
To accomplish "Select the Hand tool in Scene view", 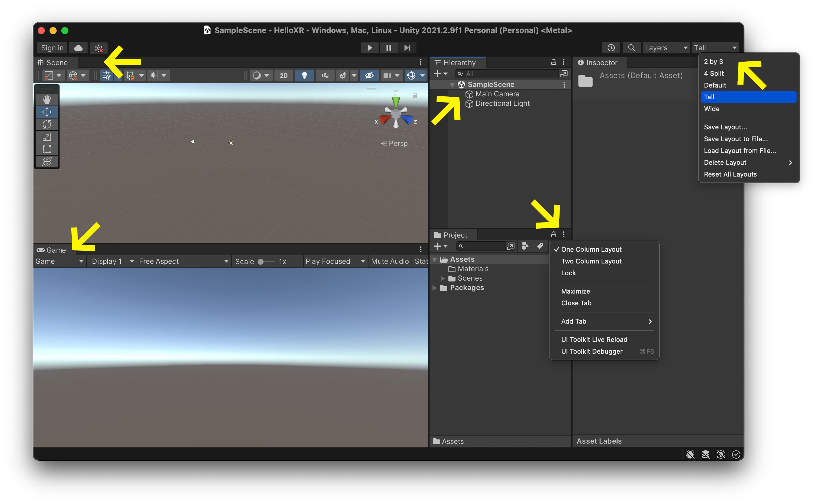I will click(x=47, y=99).
